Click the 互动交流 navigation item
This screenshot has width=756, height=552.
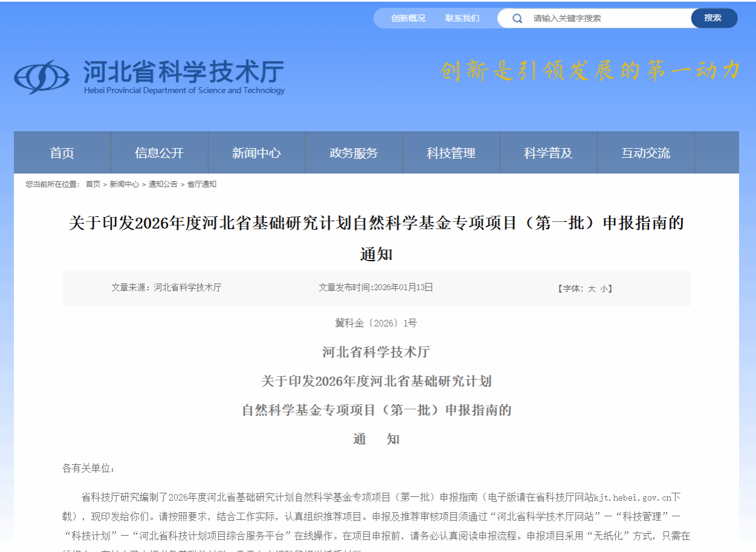pyautogui.click(x=646, y=153)
